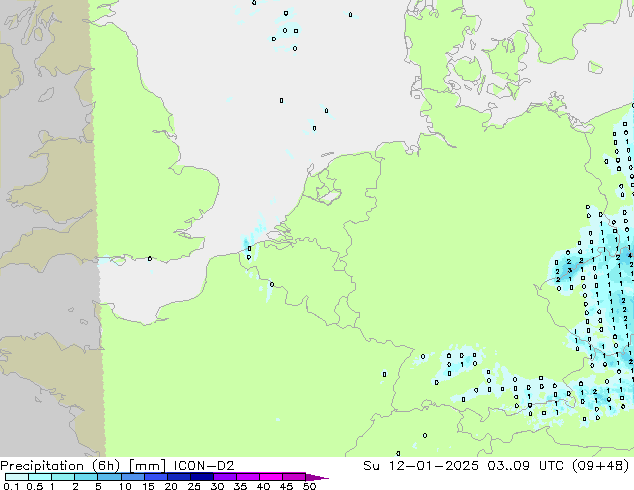This screenshot has width=634, height=490.
Task: Click the above-50 arrow tip of legend
Action: pyautogui.click(x=317, y=477)
